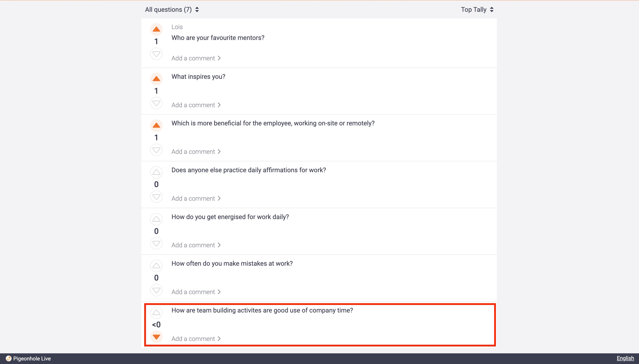Viewport: 639px width, 364px height.
Task: Downvote 'How often do you make mistakes' question
Action: pos(156,290)
